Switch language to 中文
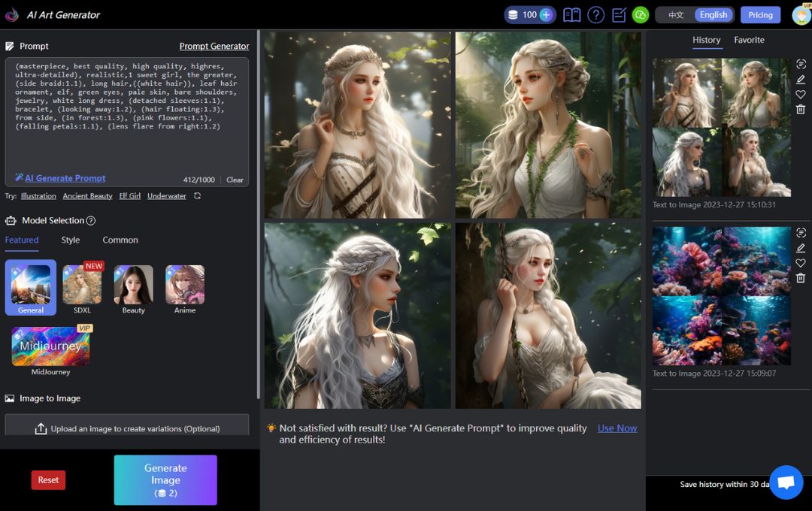The height and width of the screenshot is (511, 812). click(x=676, y=15)
